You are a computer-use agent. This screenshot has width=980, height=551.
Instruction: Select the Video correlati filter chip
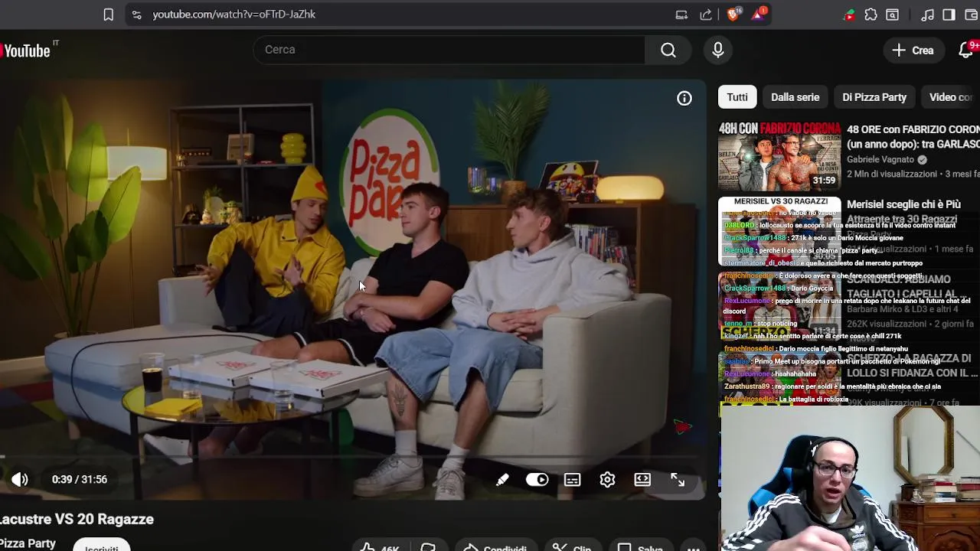[x=950, y=97]
